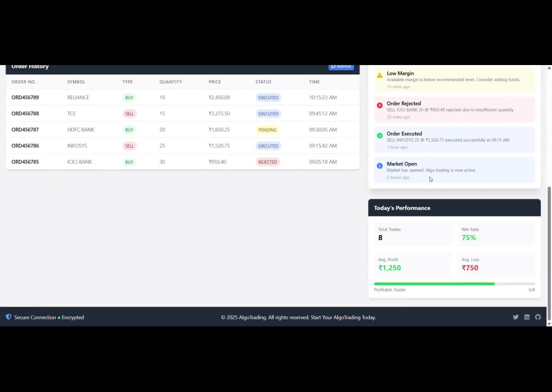The width and height of the screenshot is (552, 392).
Task: Click time 09:05:18 AM
Action: pos(323,162)
